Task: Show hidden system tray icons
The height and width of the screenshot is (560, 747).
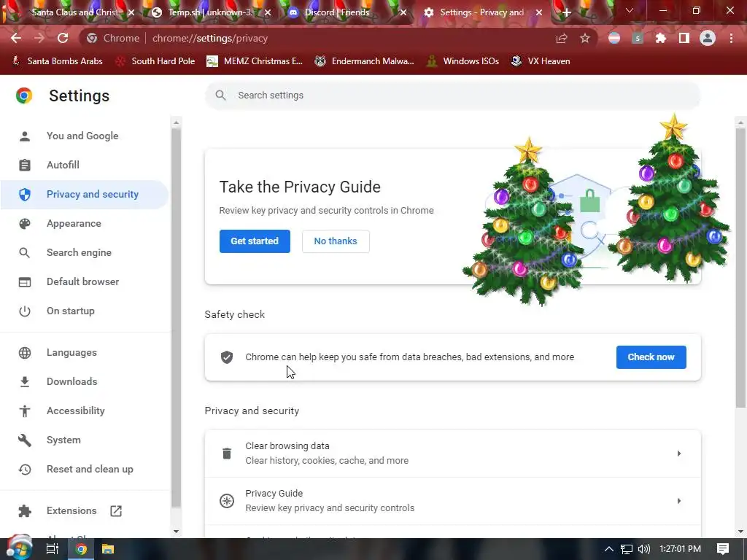Action: (x=609, y=549)
